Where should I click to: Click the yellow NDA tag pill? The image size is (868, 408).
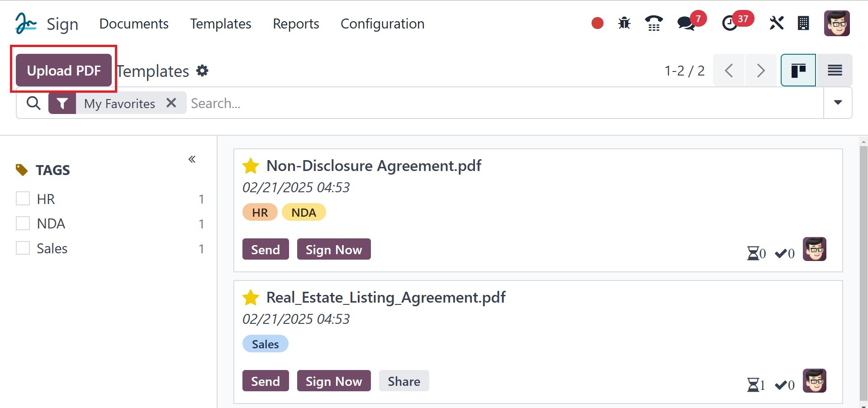coord(304,213)
